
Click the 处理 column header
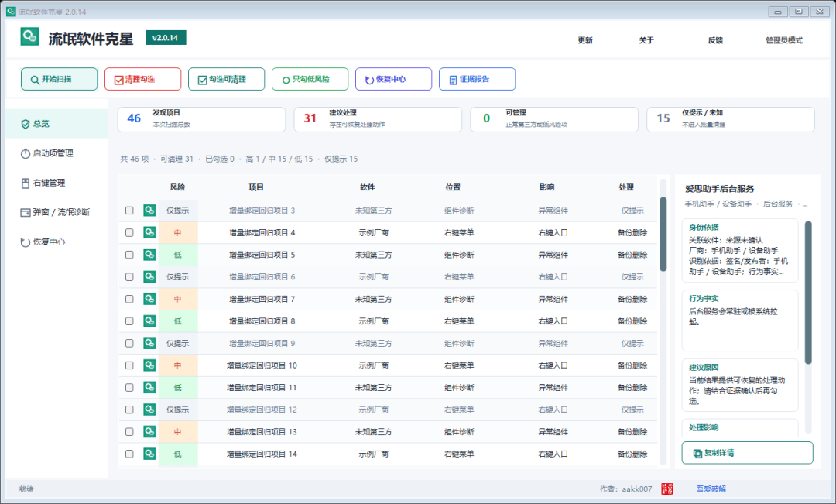[x=626, y=187]
